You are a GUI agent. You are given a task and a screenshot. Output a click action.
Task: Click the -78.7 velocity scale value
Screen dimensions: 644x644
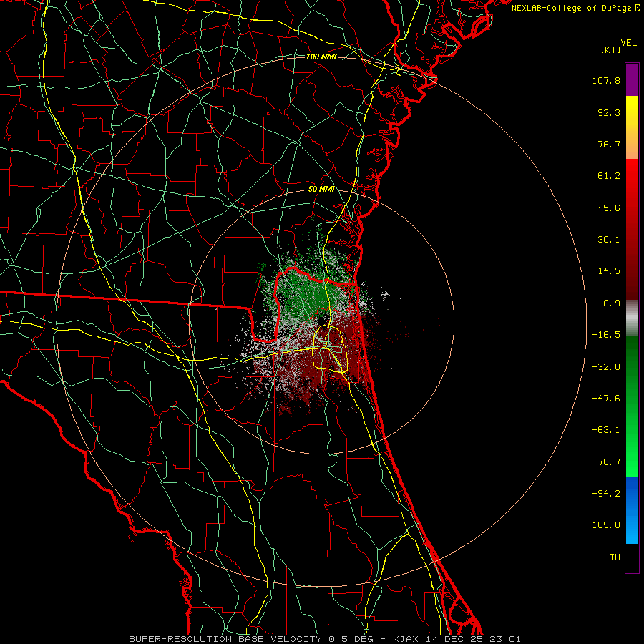[x=606, y=462]
